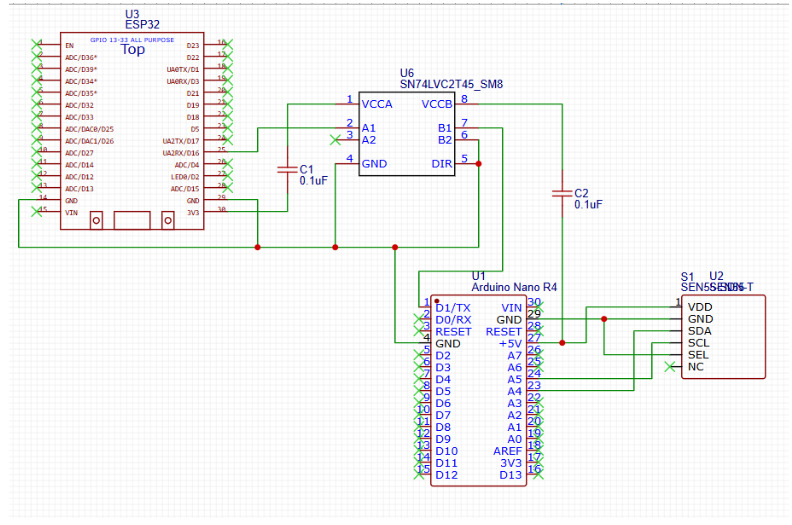Select the U3 ESP32 module symbol

tap(132, 131)
